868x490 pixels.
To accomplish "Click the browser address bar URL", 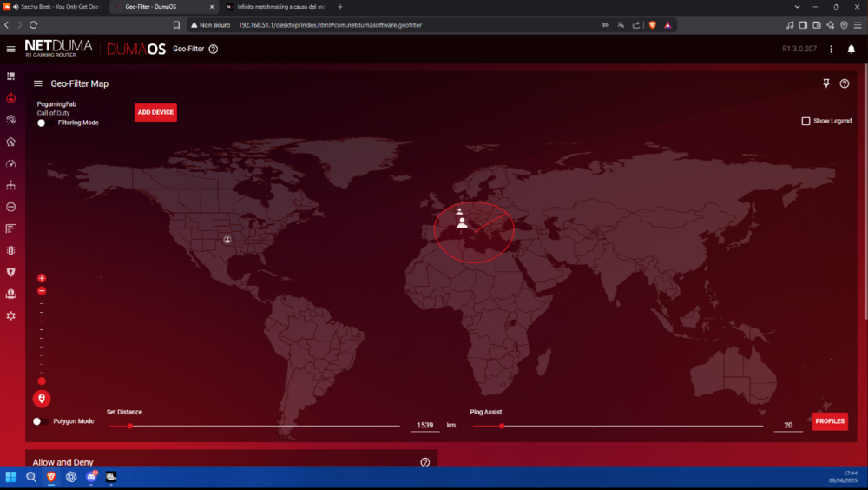I will [x=330, y=25].
